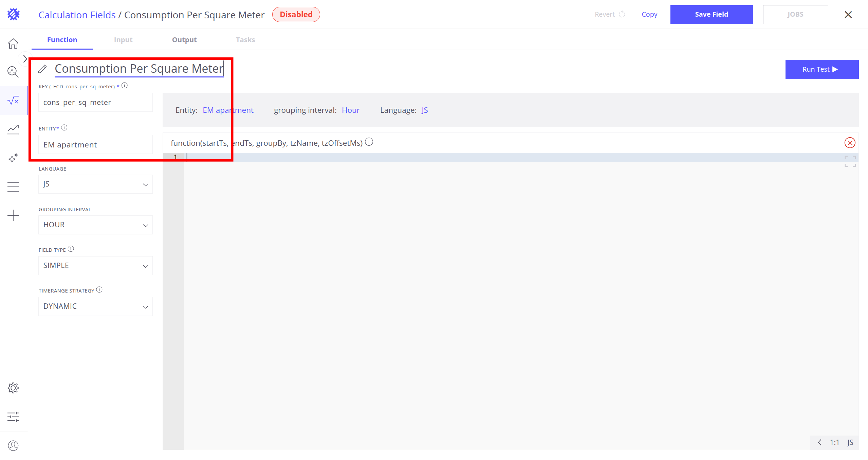The image size is (868, 460).
Task: Select the calculation fields square-root icon
Action: tap(13, 101)
